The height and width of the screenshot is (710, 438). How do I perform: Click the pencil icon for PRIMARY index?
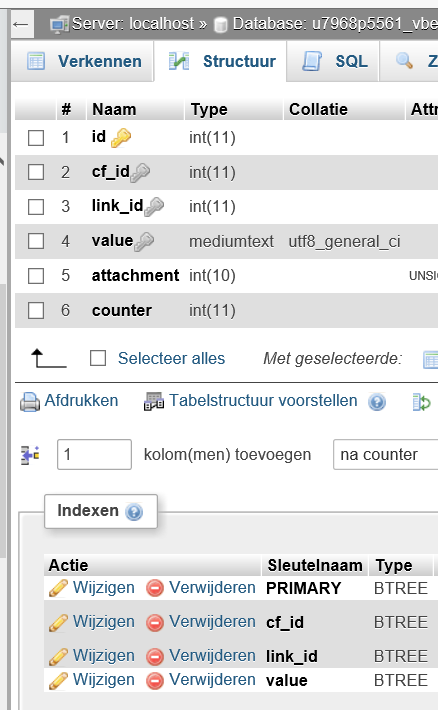(x=58, y=588)
